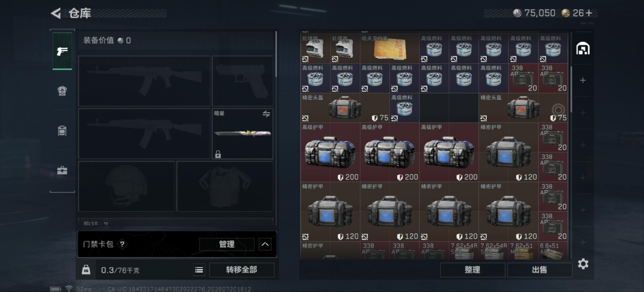Image resolution: width=644 pixels, height=292 pixels.
Task: Open the safe case briefcase tab
Action: (x=62, y=171)
